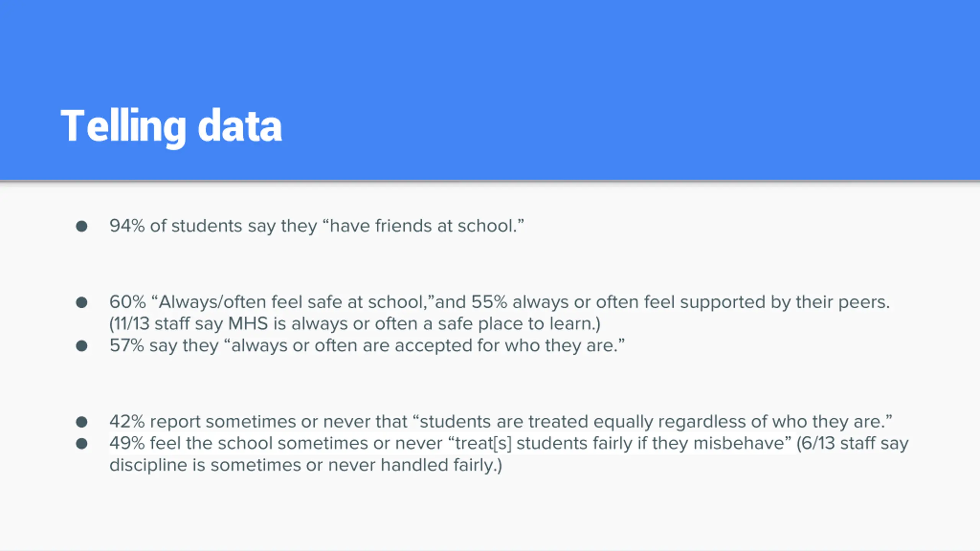Viewport: 980px width, 551px height.
Task: Click the 'discipline is sometimes or never' line
Action: click(x=305, y=465)
